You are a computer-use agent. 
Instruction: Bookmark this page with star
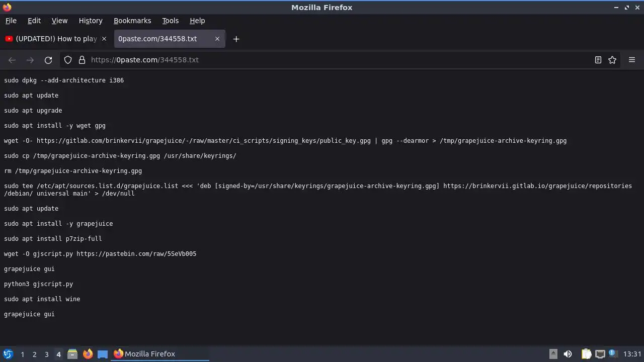pyautogui.click(x=612, y=60)
